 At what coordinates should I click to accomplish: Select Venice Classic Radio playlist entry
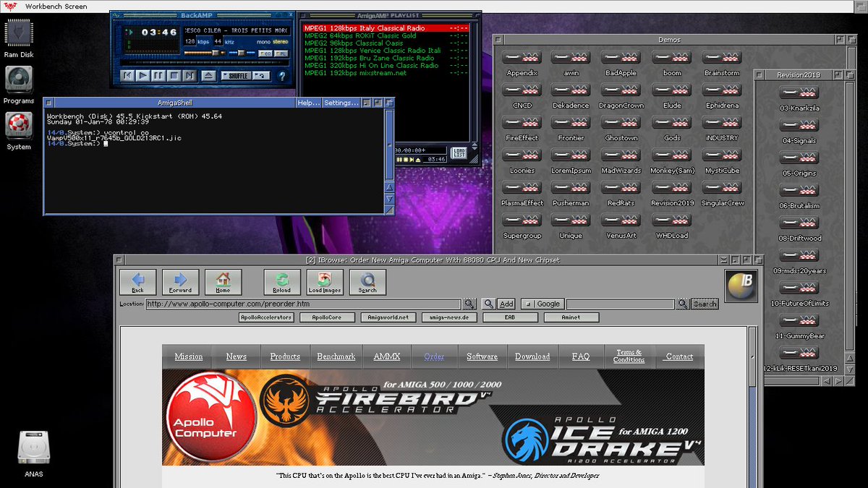(386, 51)
